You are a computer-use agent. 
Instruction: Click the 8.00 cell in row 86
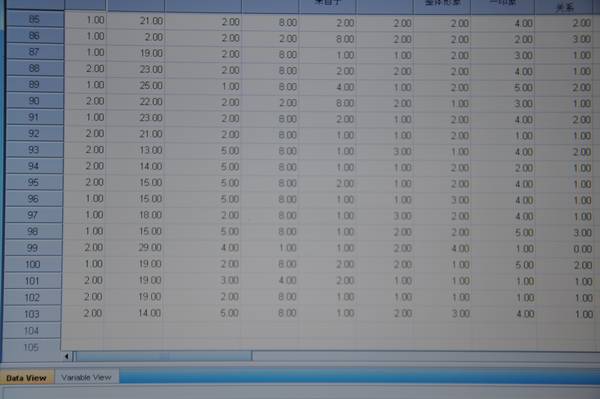click(327, 39)
